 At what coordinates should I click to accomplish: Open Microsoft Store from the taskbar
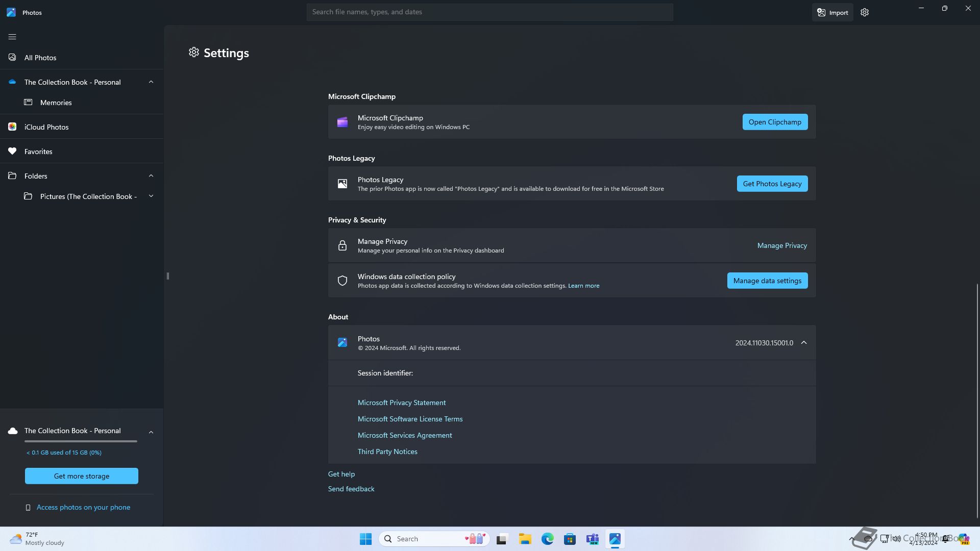coord(570,539)
